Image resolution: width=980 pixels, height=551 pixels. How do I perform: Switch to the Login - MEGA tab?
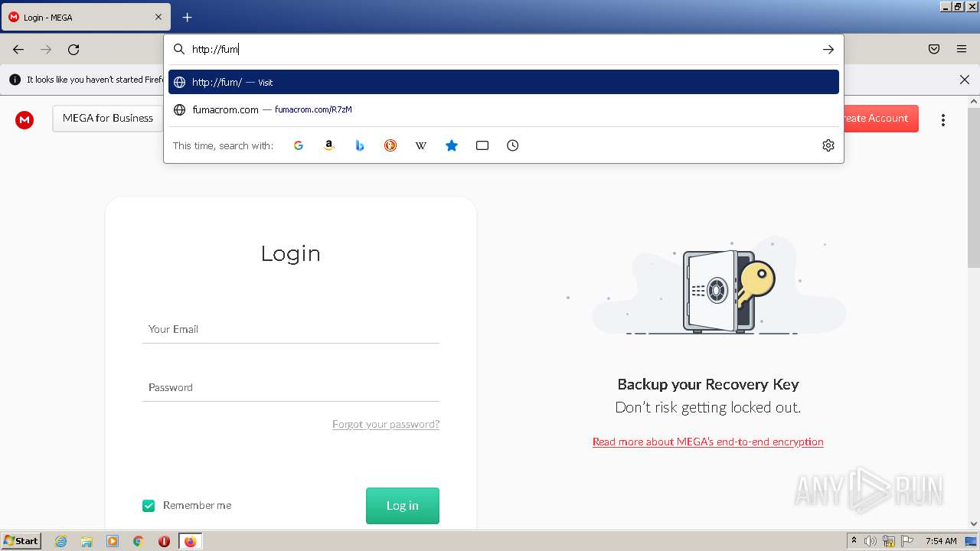pyautogui.click(x=85, y=17)
